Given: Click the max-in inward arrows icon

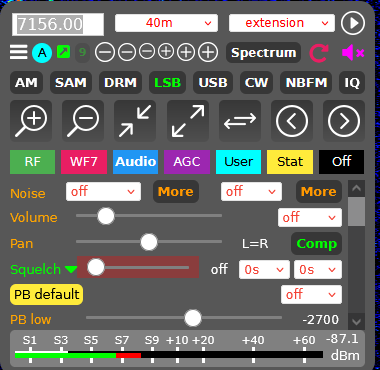Looking at the screenshot, I should [135, 121].
